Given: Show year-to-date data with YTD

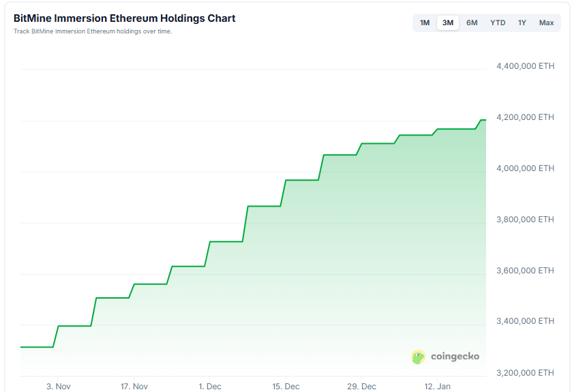Looking at the screenshot, I should pyautogui.click(x=498, y=23).
